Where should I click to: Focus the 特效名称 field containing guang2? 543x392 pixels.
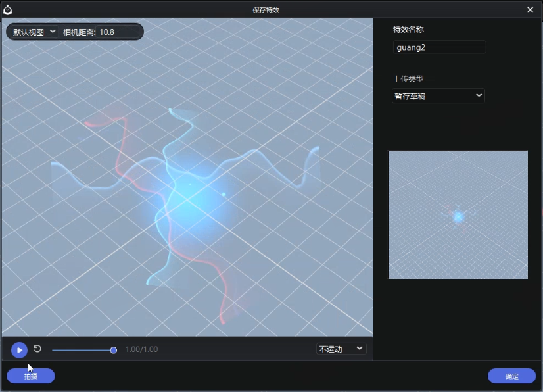439,47
